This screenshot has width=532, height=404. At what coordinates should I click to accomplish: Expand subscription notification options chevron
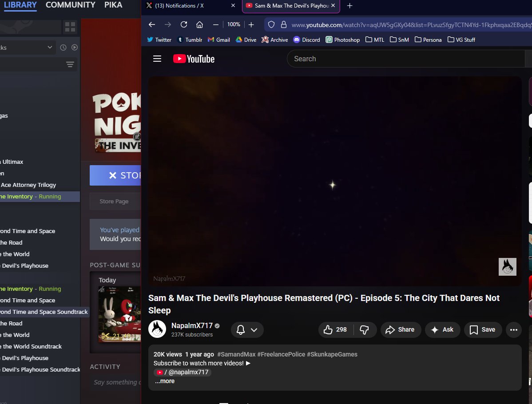coord(254,330)
